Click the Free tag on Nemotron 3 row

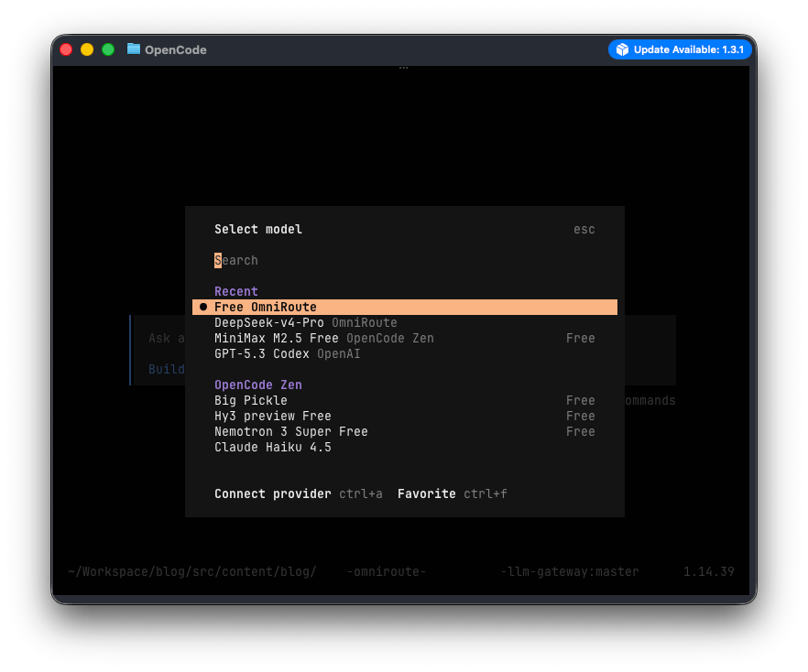point(580,431)
